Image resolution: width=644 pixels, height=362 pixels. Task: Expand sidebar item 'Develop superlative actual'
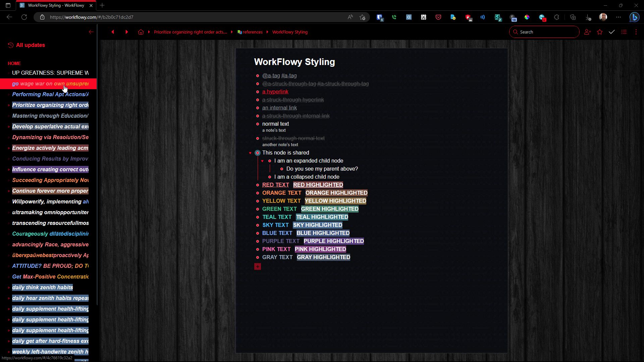click(9, 127)
